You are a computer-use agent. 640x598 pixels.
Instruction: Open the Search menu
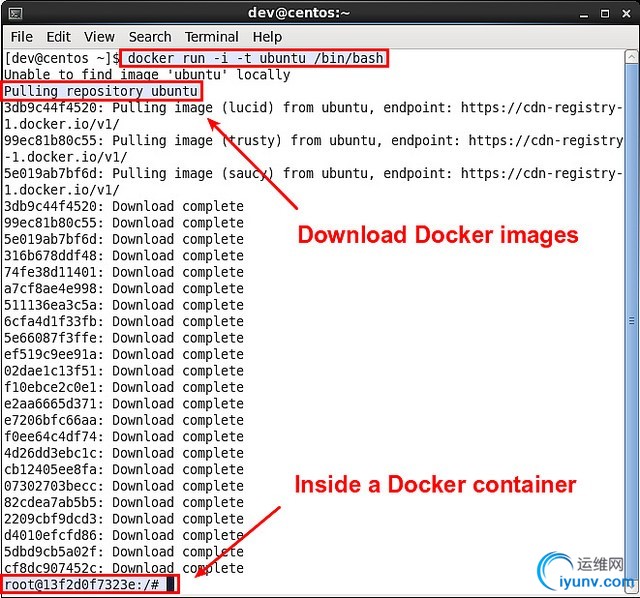tap(150, 37)
